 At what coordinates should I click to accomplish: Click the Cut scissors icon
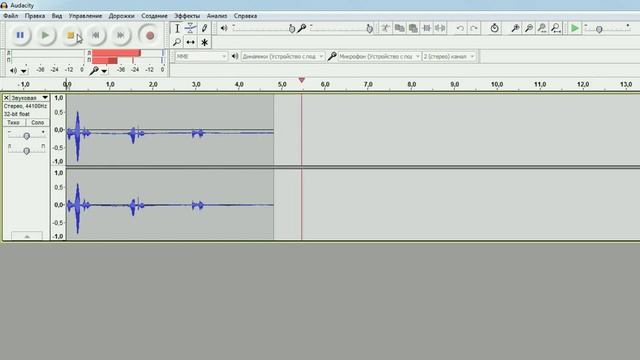click(x=385, y=28)
